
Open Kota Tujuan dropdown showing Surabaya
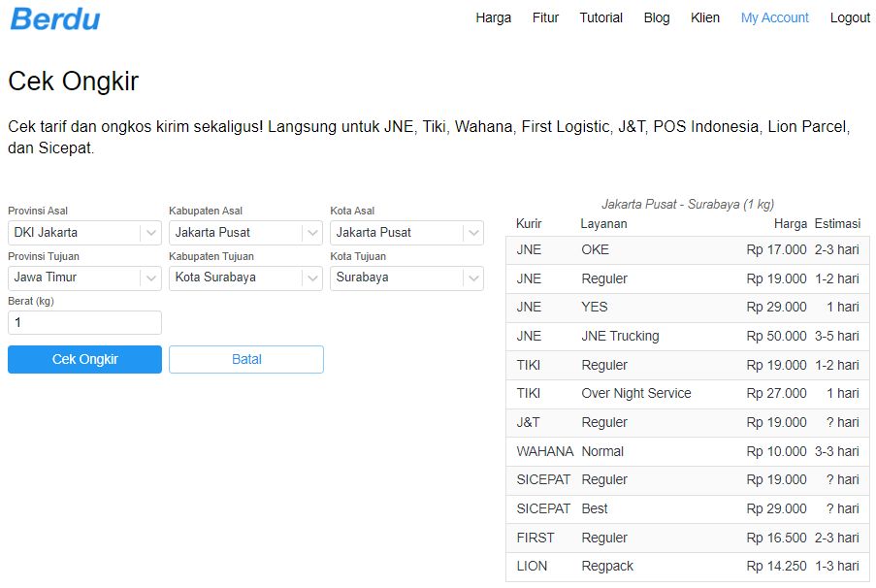[406, 278]
